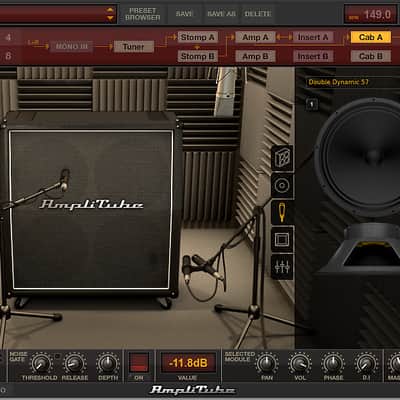
Task: Click the Delete preset button
Action: (x=258, y=14)
